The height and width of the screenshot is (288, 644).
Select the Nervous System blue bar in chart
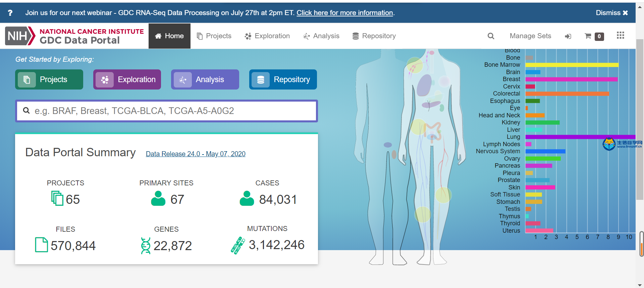tap(545, 152)
